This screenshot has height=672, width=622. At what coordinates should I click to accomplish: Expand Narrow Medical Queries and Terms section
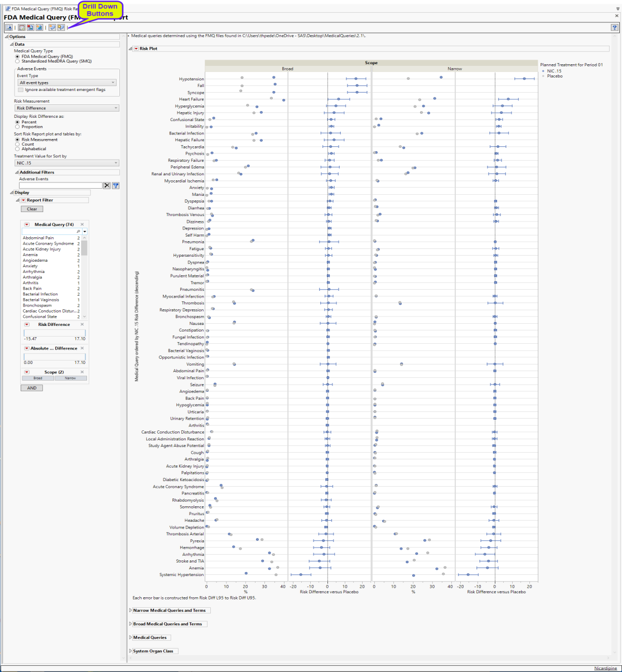click(x=131, y=611)
